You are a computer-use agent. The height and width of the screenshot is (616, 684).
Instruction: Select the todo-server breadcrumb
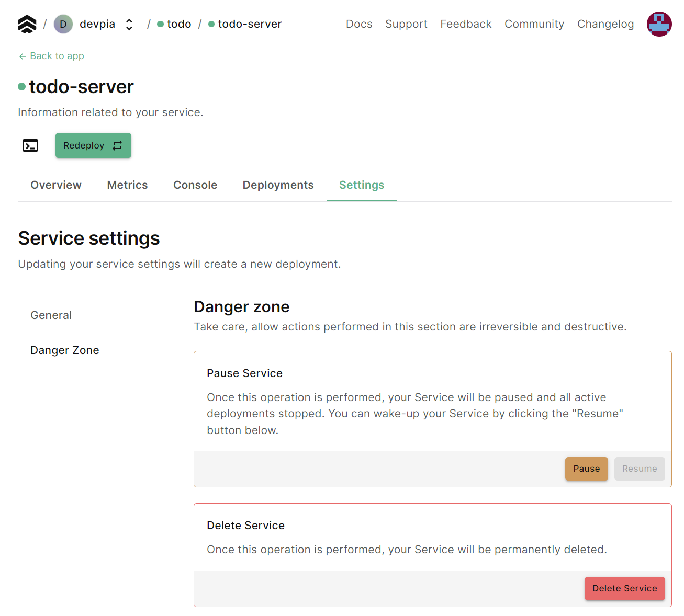pos(249,24)
